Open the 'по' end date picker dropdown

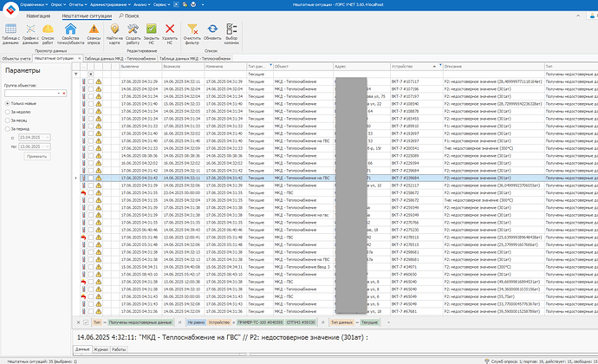point(48,146)
